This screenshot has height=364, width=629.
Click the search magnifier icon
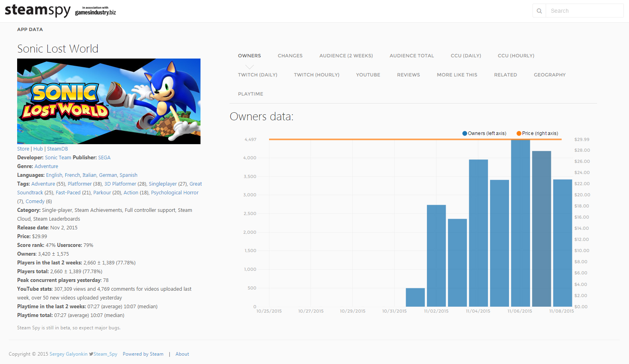[x=539, y=11]
